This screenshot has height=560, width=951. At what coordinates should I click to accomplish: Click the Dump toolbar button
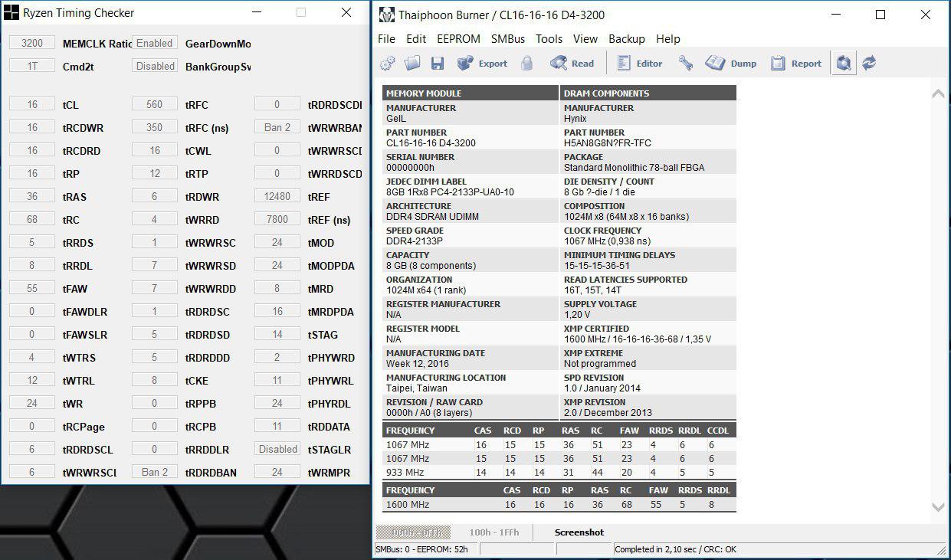coord(732,64)
